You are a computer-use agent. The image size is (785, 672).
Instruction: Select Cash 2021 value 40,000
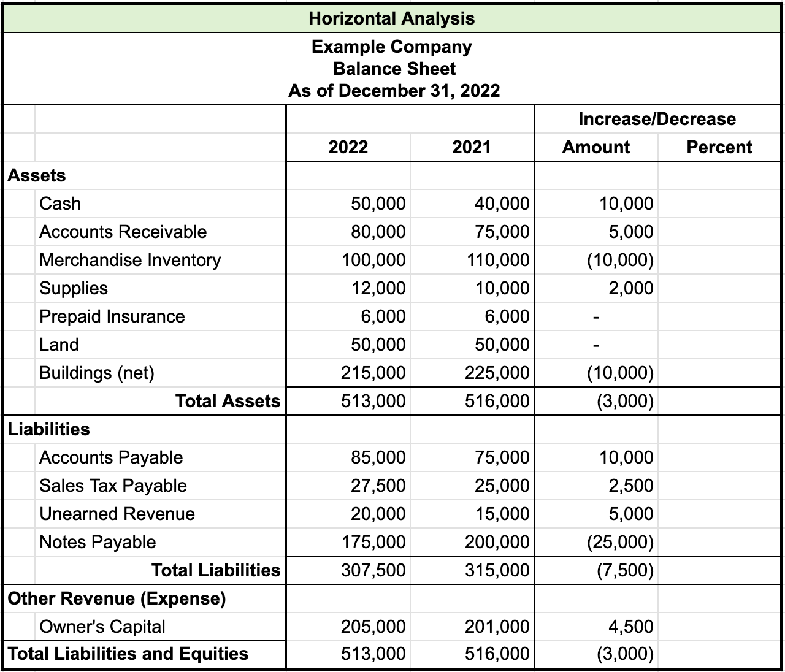[x=502, y=204]
